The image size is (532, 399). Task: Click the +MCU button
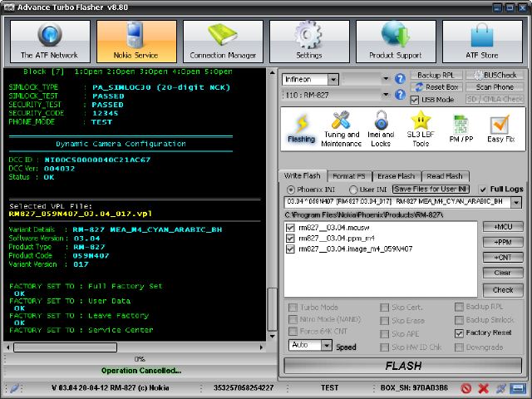point(503,227)
